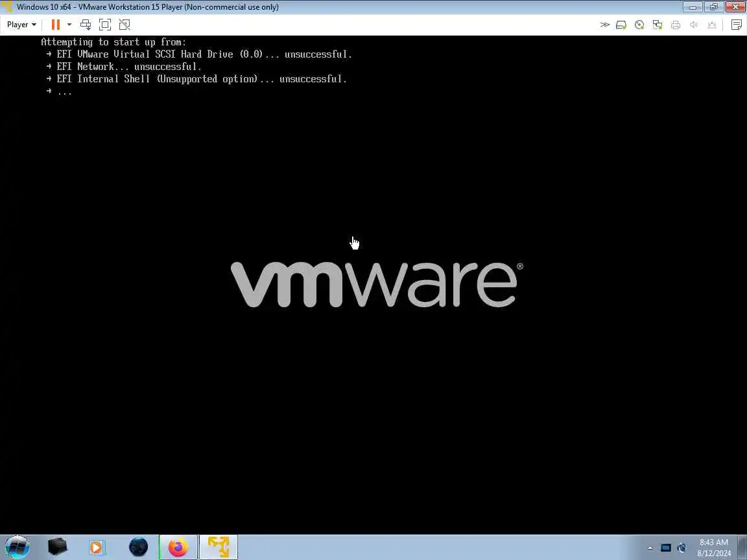Close the VMware Player window

[x=735, y=6]
